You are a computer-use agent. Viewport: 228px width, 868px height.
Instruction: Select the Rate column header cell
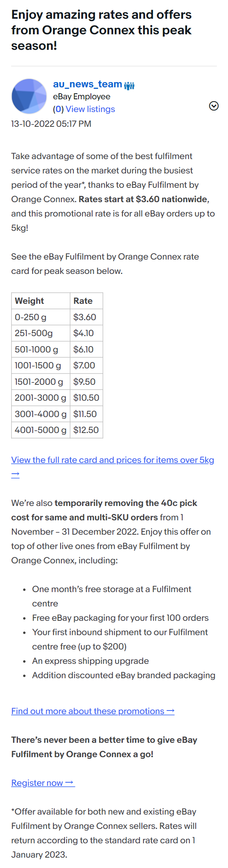click(86, 301)
